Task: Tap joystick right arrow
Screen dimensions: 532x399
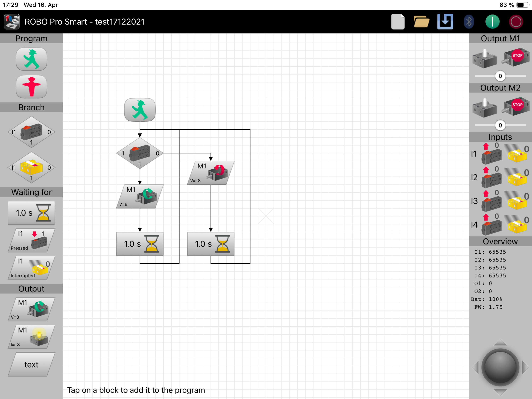Action: click(525, 367)
